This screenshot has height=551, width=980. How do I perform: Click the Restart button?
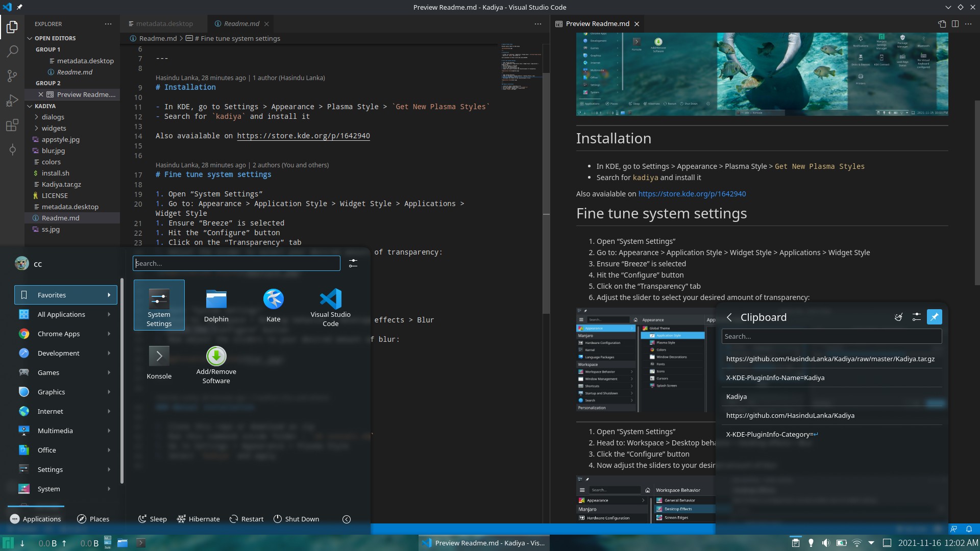click(x=247, y=519)
